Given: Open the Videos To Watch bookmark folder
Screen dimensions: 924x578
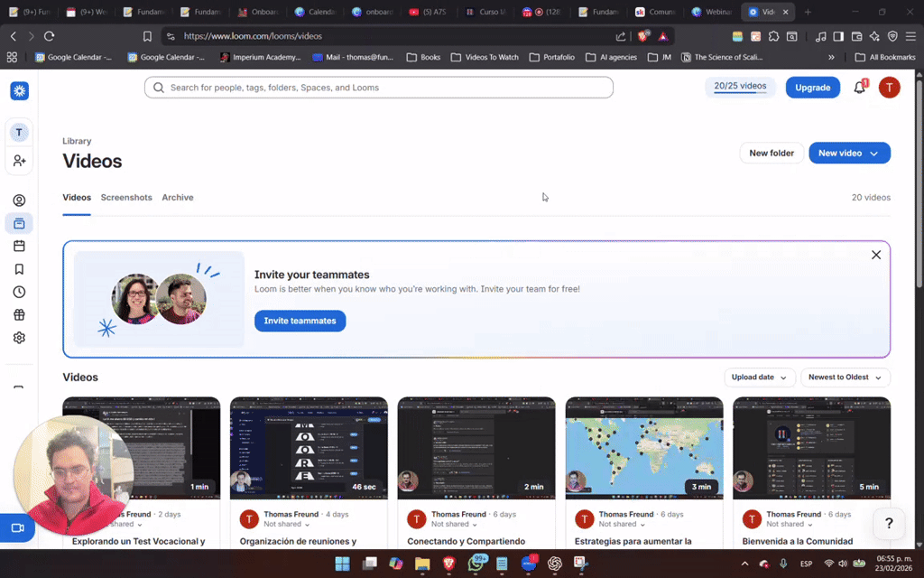Looking at the screenshot, I should 485,57.
